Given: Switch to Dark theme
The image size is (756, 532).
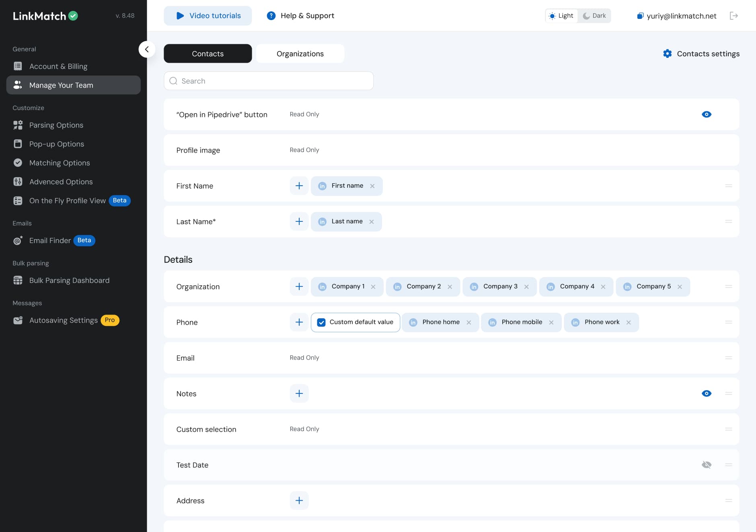Looking at the screenshot, I should (x=594, y=16).
